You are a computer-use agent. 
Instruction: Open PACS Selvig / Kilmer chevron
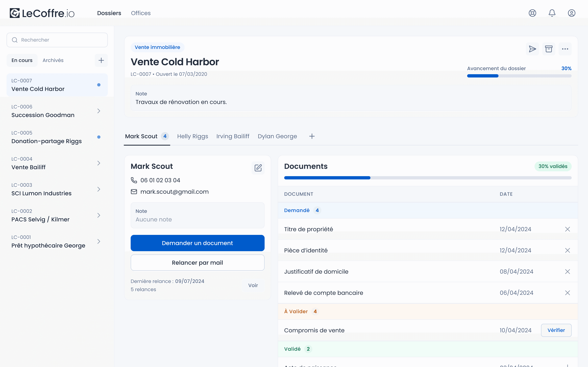pyautogui.click(x=99, y=215)
